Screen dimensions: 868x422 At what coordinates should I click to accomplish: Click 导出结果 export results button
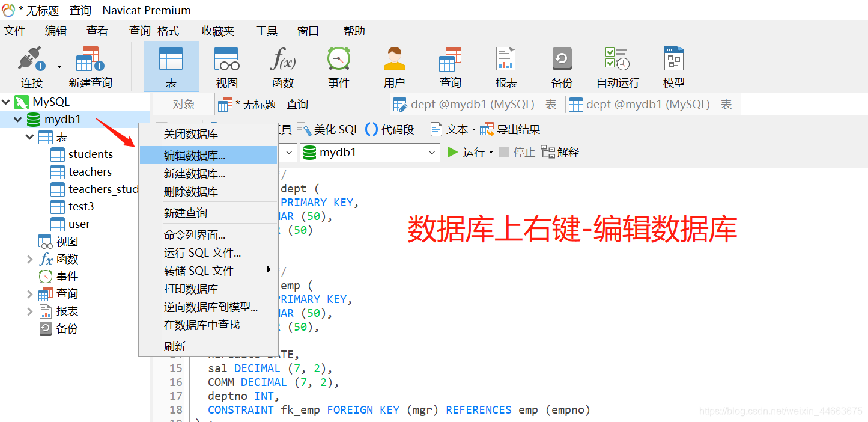(x=510, y=129)
